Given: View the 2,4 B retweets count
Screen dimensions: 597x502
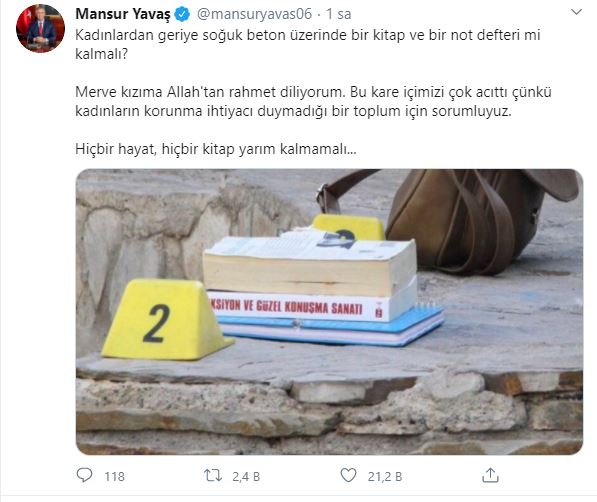Looking at the screenshot, I should coord(246,476).
